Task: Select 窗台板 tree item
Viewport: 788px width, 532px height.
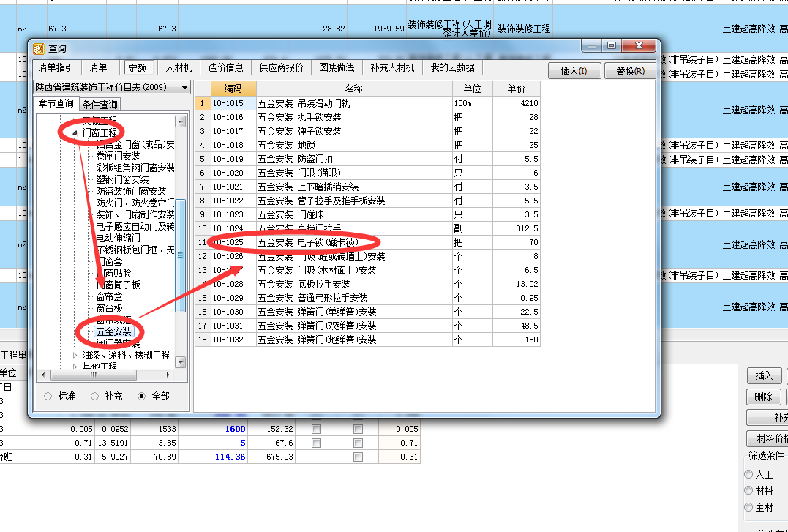Action: (110, 308)
